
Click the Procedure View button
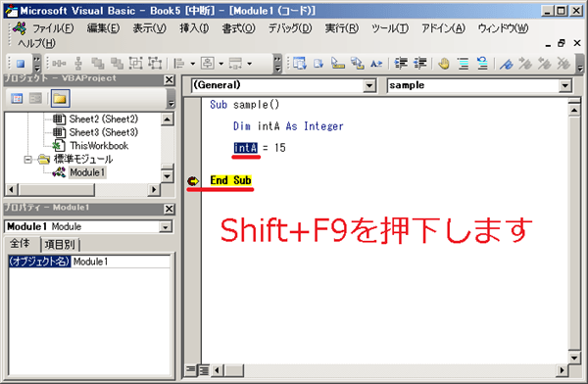191,371
